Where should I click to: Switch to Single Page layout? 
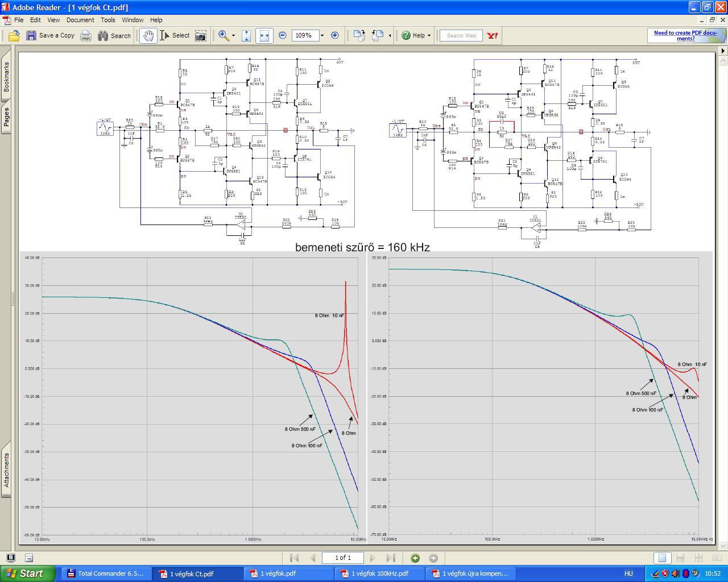coord(662,558)
